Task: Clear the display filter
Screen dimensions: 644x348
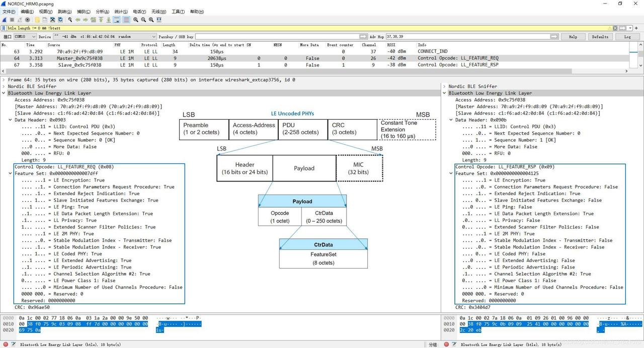Action: point(615,28)
